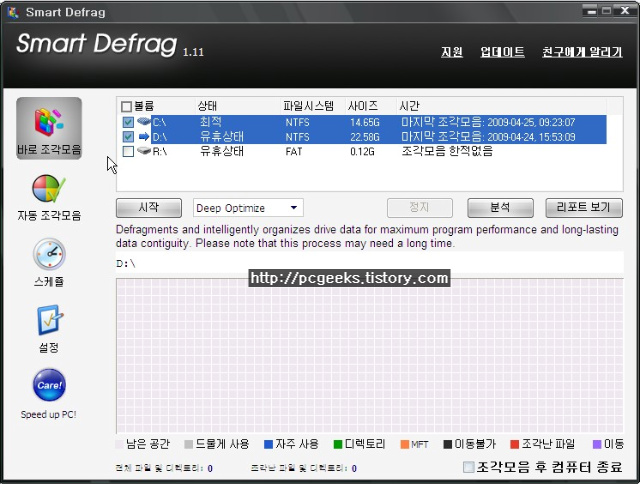Viewport: 640px width, 484px height.
Task: Uncheck the C:\ drive checkbox
Action: [128, 122]
